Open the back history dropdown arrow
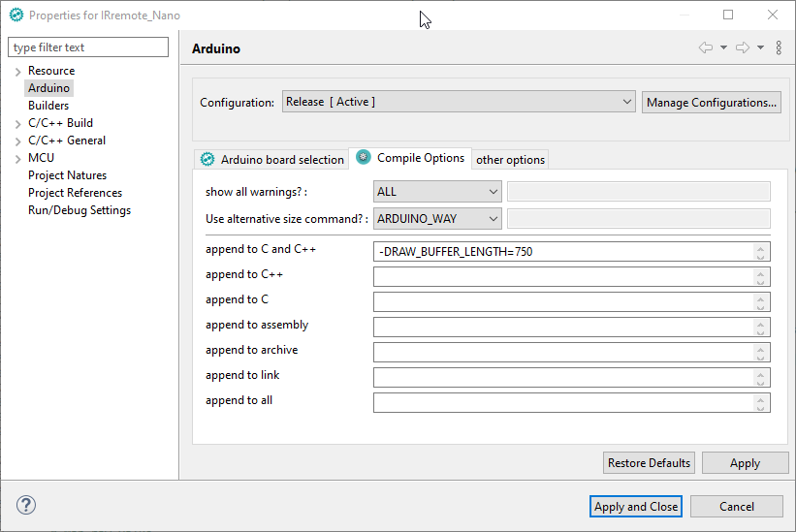Screen dimensions: 796x532 coord(723,48)
